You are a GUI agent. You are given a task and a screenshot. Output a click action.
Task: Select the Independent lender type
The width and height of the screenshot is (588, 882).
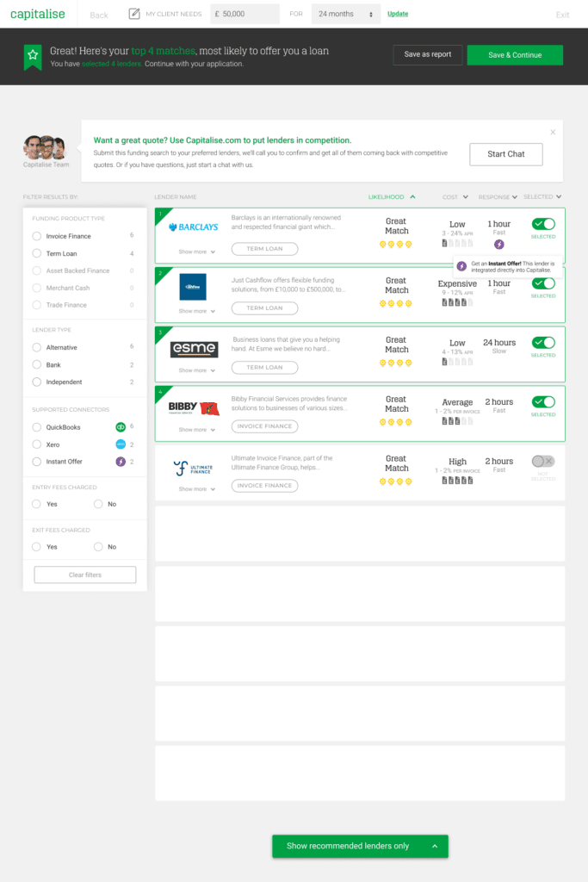36,382
